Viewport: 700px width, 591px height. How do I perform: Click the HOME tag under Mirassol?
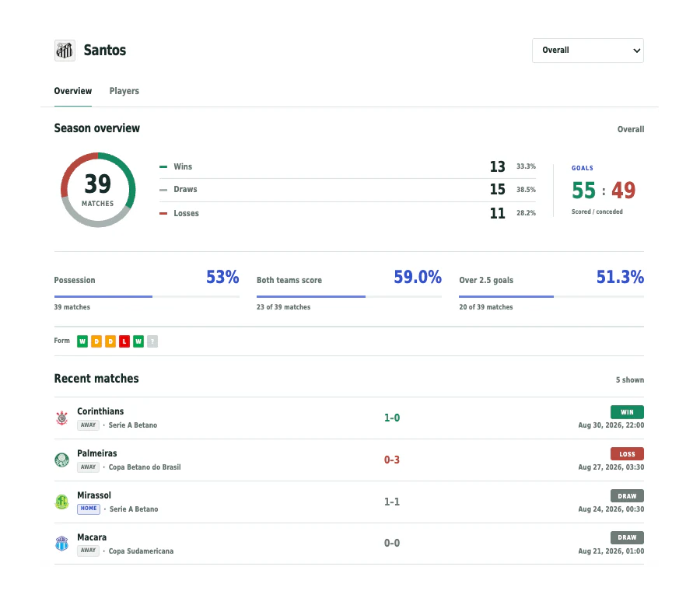point(89,509)
